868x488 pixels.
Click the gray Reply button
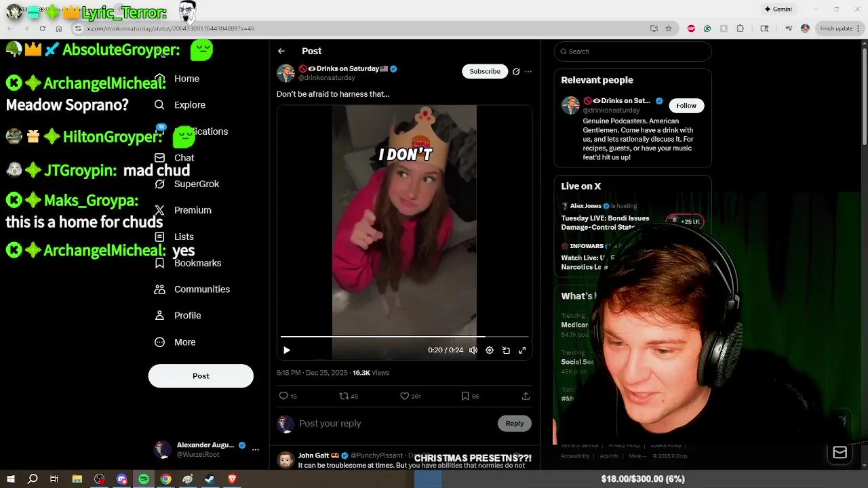click(515, 424)
